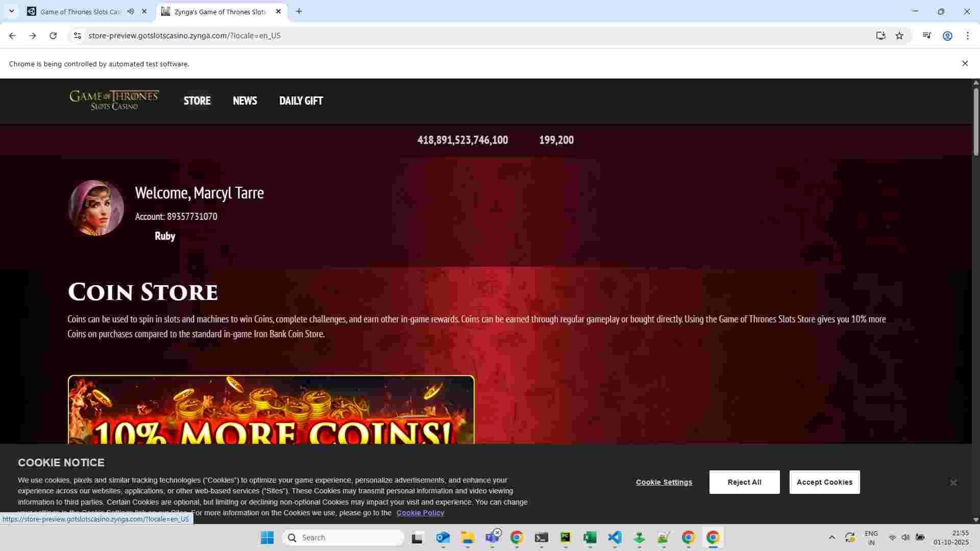Image resolution: width=980 pixels, height=551 pixels.
Task: Click Reject All button
Action: 744,482
